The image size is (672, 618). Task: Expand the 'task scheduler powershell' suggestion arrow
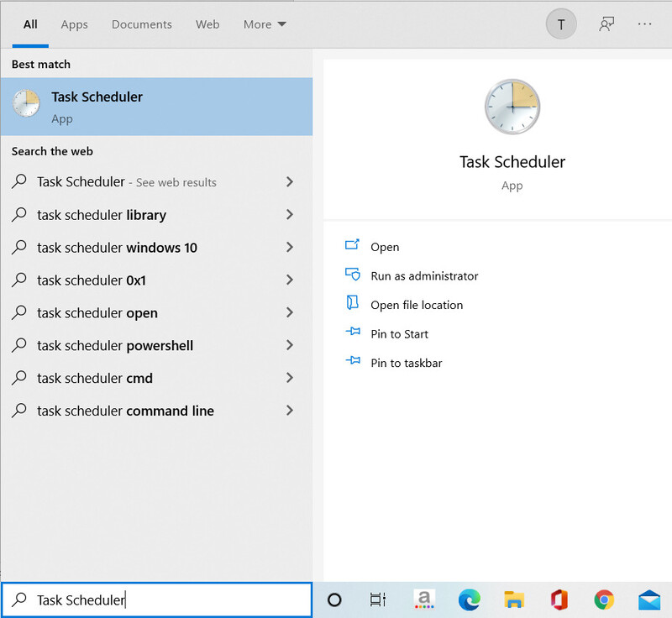click(x=290, y=345)
